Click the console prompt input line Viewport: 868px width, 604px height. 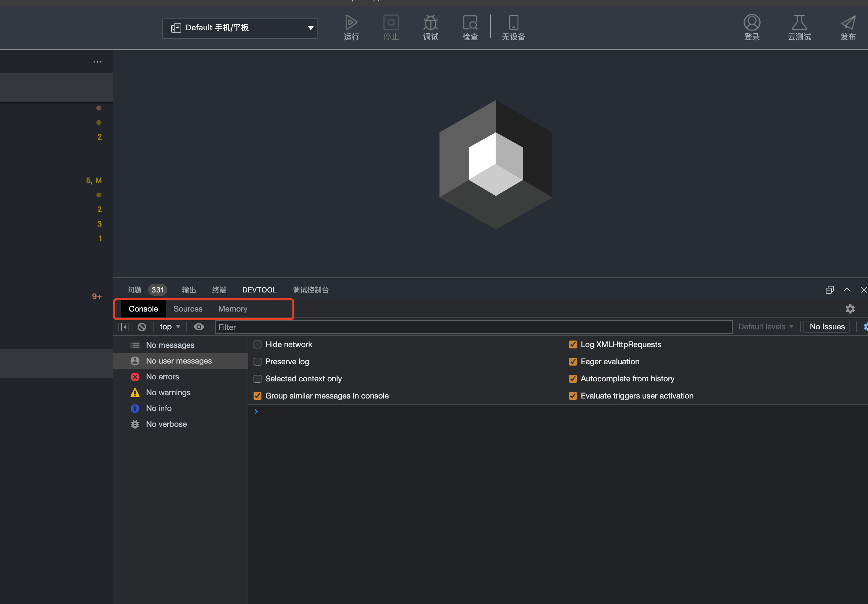558,411
